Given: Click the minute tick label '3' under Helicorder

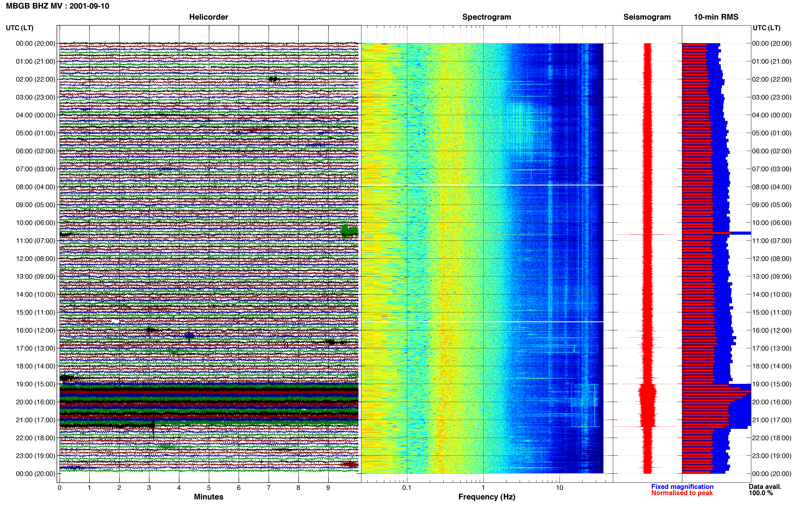Looking at the screenshot, I should (x=149, y=488).
